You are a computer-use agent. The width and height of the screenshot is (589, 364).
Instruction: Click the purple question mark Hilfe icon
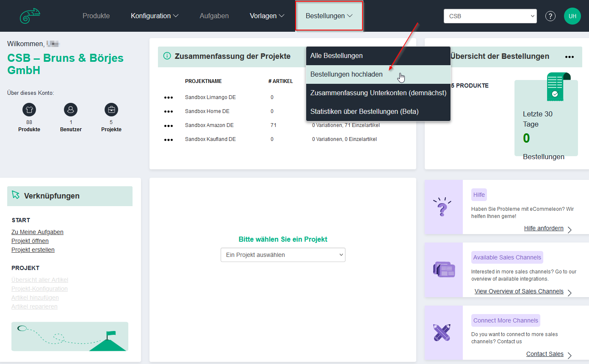pyautogui.click(x=442, y=207)
